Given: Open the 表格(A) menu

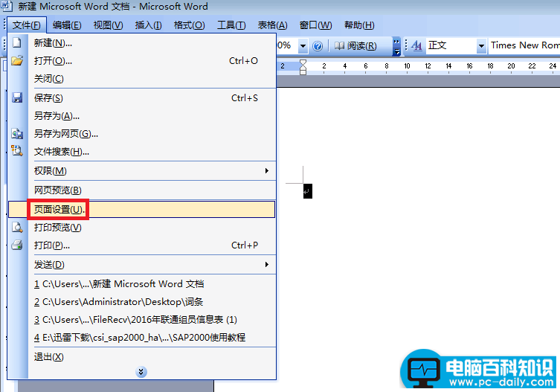Looking at the screenshot, I should (272, 25).
